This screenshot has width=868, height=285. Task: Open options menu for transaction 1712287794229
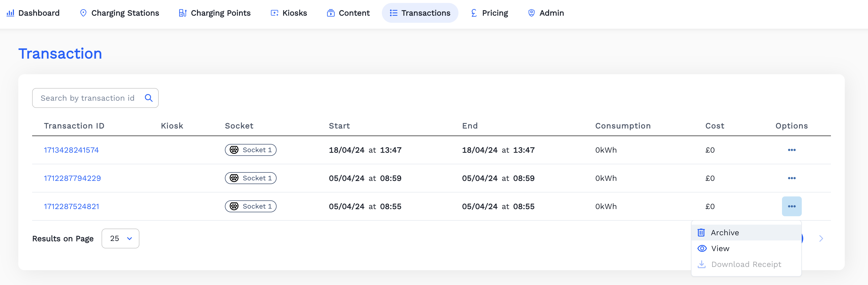(792, 178)
